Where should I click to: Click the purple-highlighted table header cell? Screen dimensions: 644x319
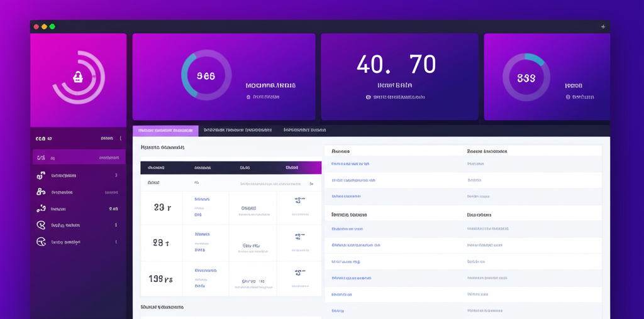coord(299,168)
